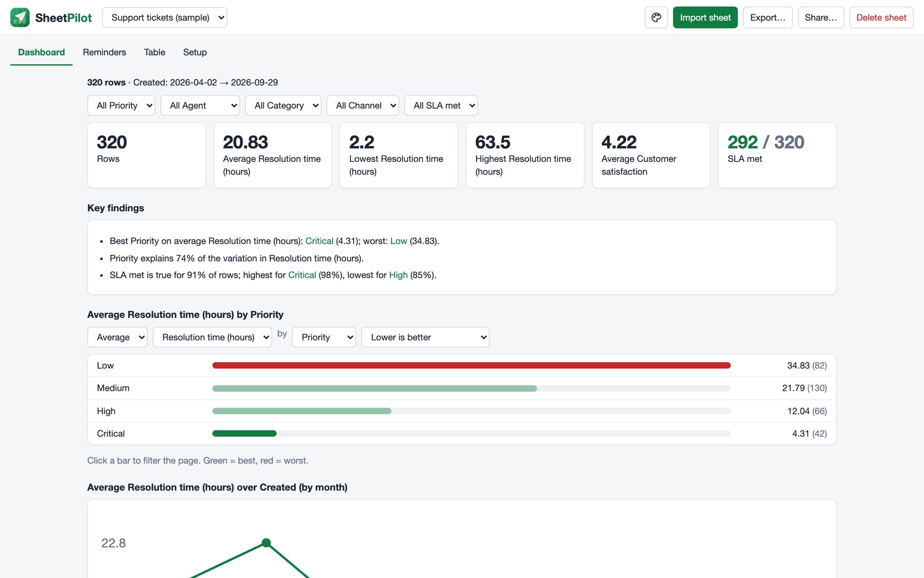Image resolution: width=924 pixels, height=578 pixels.
Task: Click the Low link in key findings
Action: coord(398,241)
